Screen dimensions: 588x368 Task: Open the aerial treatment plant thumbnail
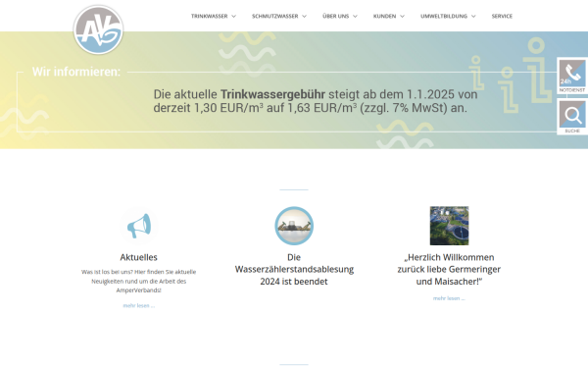coord(449,226)
